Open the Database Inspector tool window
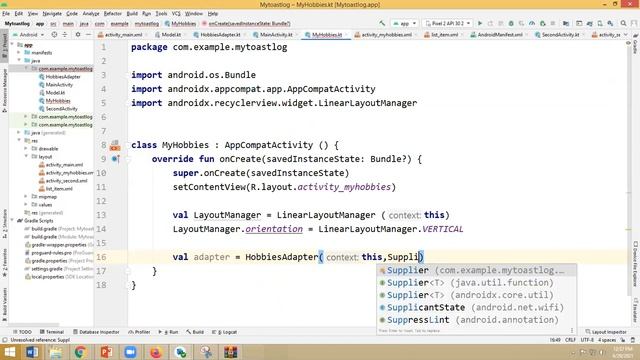 96,332
